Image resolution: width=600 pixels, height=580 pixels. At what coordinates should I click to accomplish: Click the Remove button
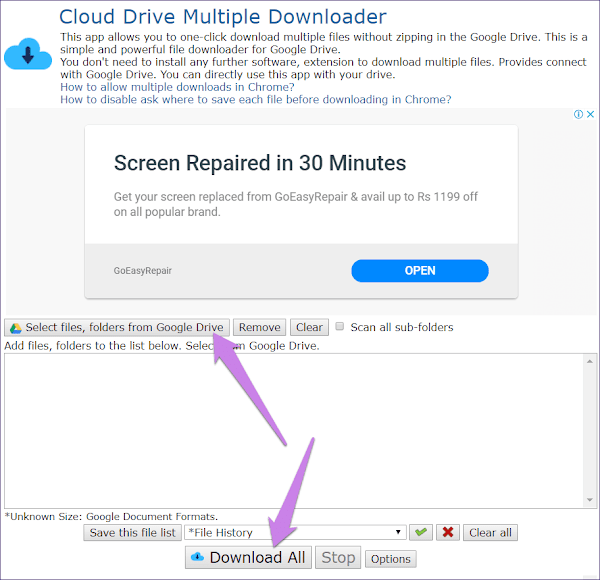tap(259, 327)
